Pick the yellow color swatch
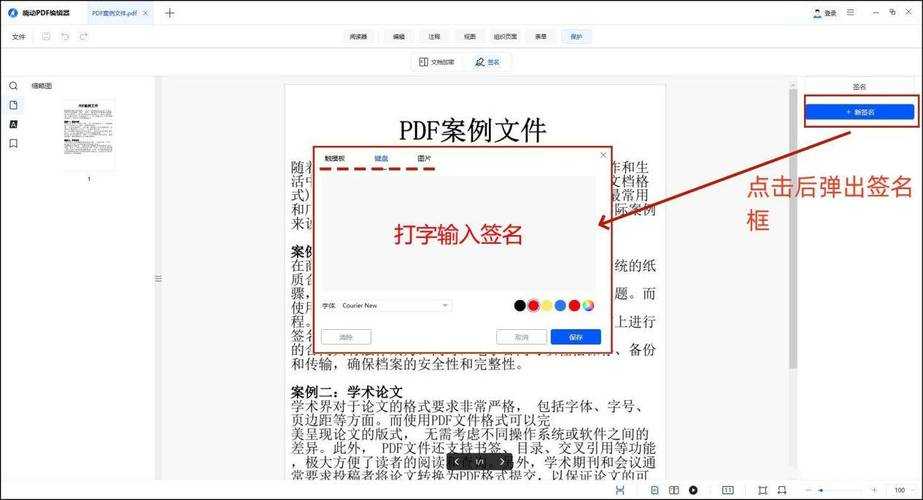 pos(547,305)
